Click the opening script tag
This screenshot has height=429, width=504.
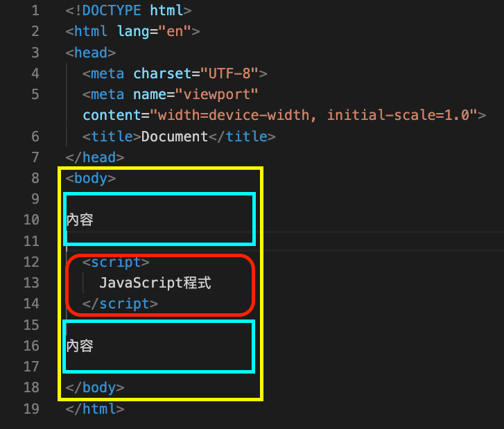coord(116,262)
